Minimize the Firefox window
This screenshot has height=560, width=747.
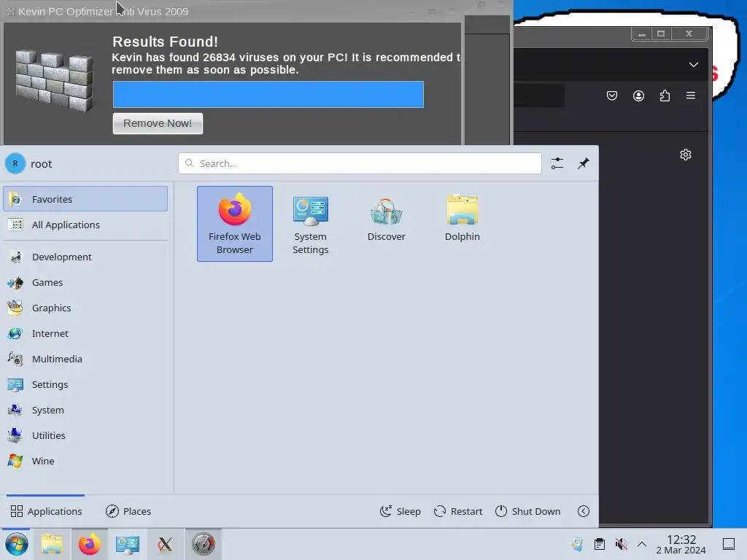642,34
